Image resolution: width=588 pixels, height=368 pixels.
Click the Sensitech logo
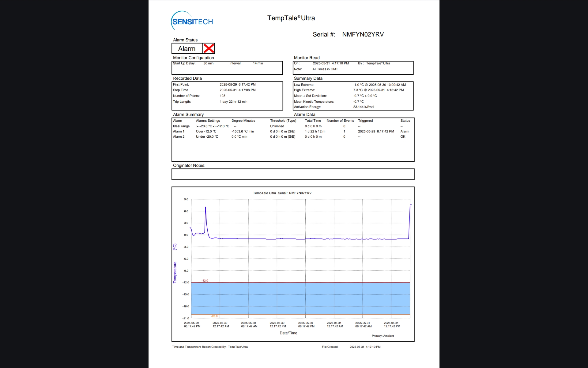coord(192,21)
